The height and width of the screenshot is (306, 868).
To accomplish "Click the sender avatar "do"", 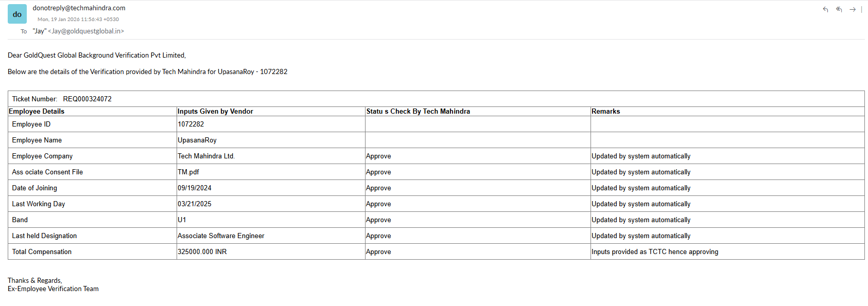I will (17, 14).
